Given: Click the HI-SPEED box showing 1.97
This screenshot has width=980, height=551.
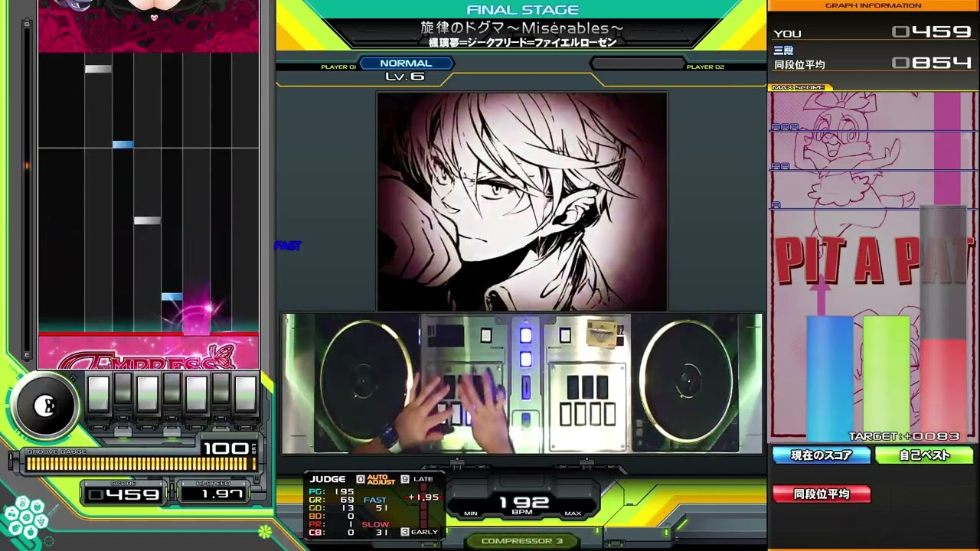Looking at the screenshot, I should 214,494.
